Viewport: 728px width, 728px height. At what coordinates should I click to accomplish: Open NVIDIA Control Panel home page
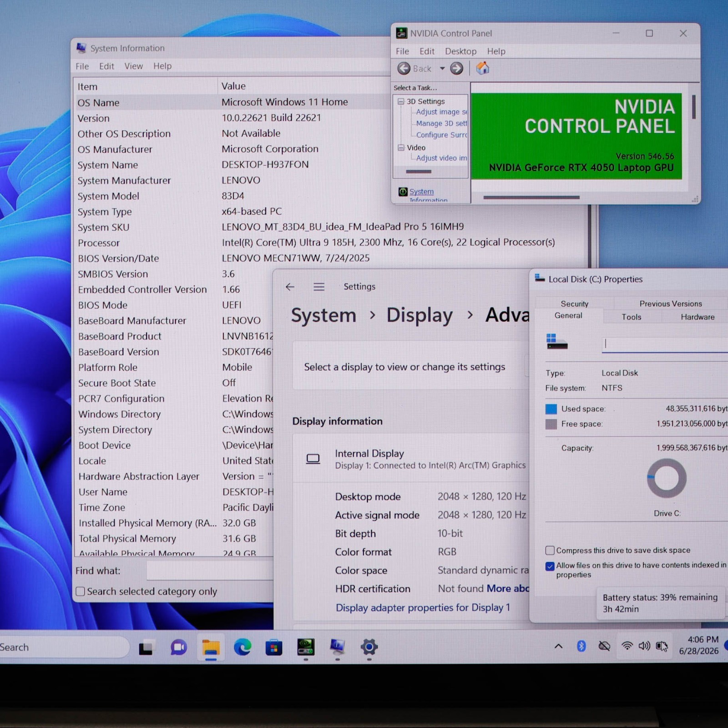click(x=482, y=68)
